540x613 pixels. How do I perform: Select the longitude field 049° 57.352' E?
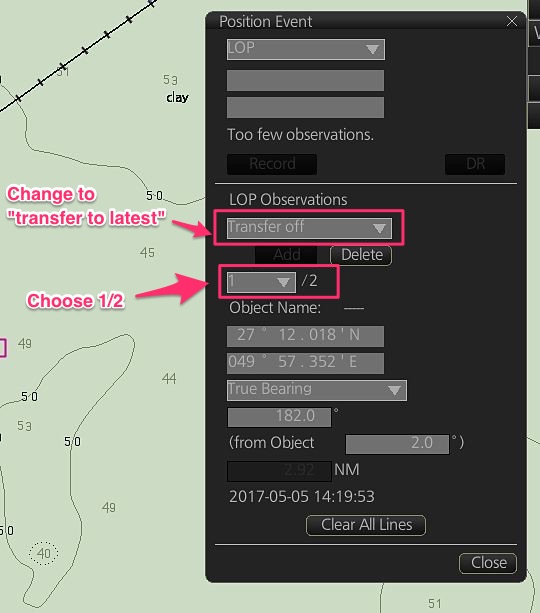[305, 363]
